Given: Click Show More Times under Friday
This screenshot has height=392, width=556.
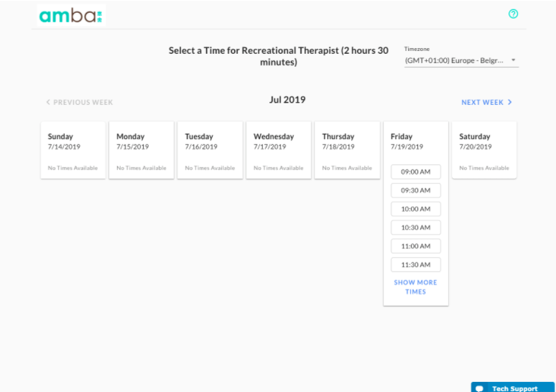Looking at the screenshot, I should coord(416,287).
